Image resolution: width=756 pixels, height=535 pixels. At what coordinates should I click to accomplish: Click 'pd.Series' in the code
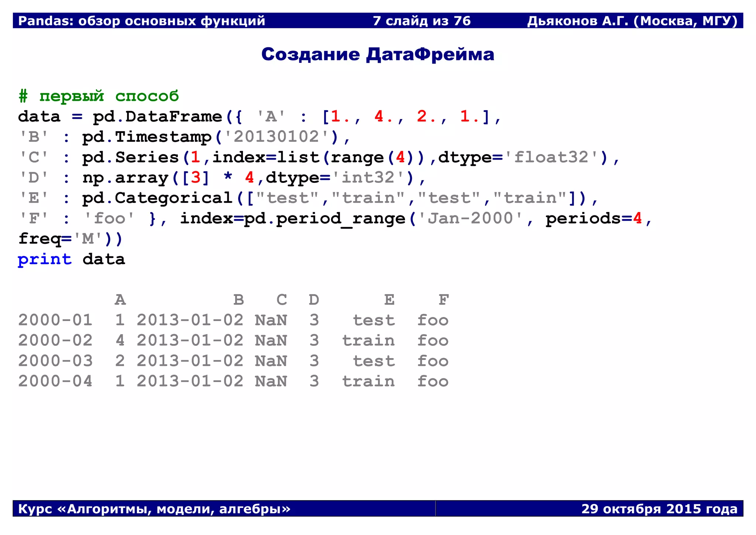click(x=130, y=157)
